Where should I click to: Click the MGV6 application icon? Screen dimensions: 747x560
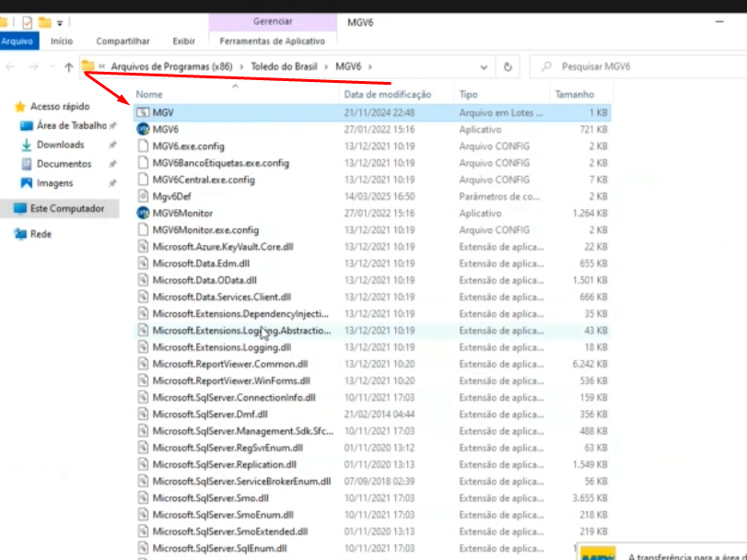click(143, 130)
